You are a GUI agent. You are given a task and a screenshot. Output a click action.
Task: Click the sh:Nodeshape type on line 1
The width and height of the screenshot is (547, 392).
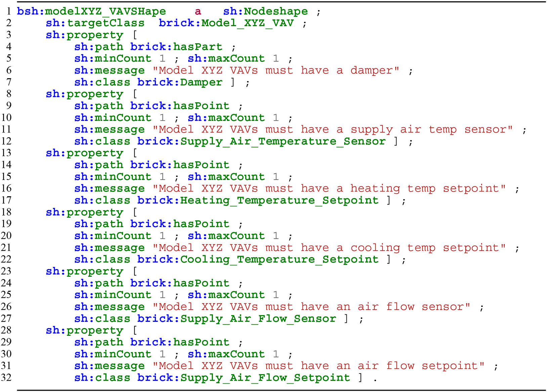(265, 11)
